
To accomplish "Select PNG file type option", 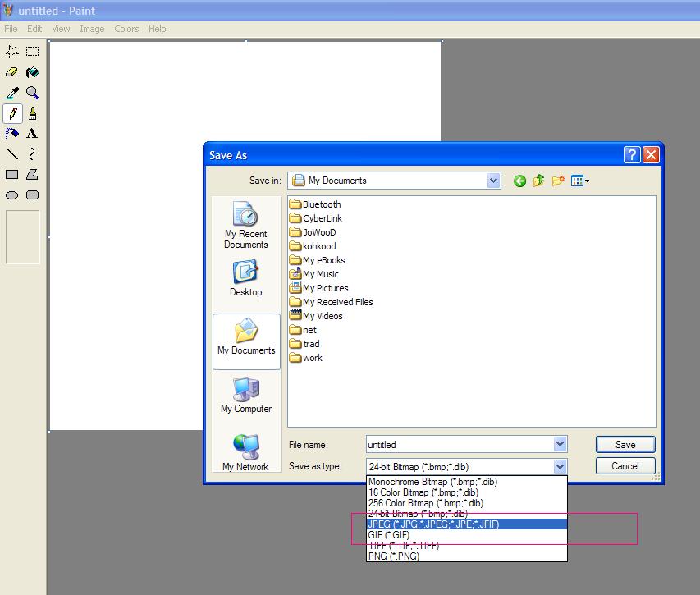I will (x=466, y=556).
